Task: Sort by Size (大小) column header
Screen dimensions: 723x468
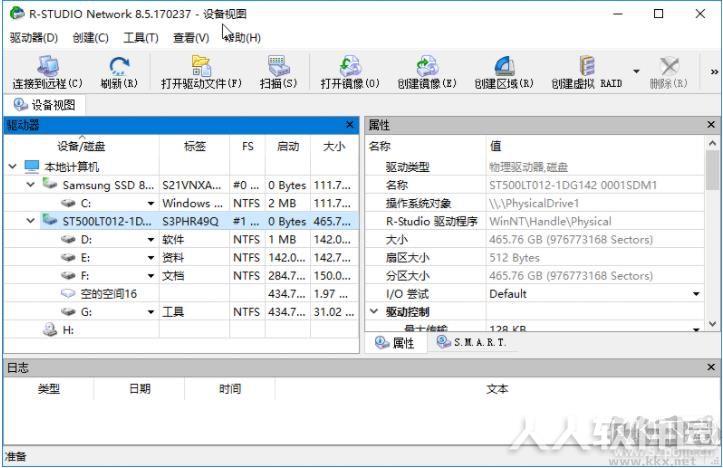Action: [334, 146]
